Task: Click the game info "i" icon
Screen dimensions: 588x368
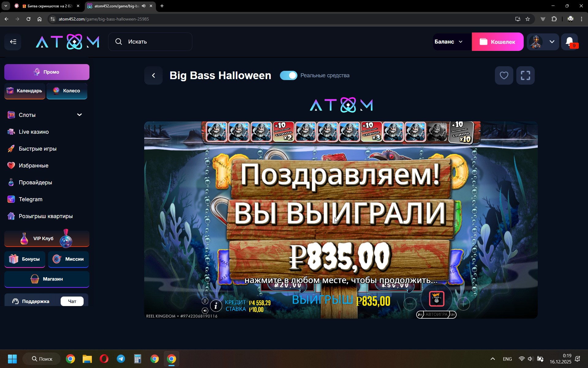Action: pyautogui.click(x=216, y=306)
